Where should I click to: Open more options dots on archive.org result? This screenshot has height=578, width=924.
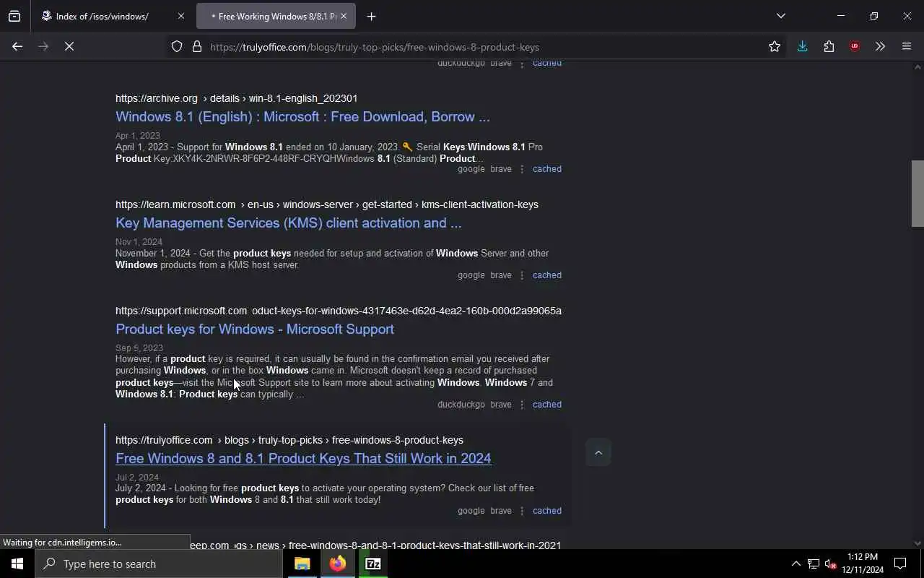522,169
